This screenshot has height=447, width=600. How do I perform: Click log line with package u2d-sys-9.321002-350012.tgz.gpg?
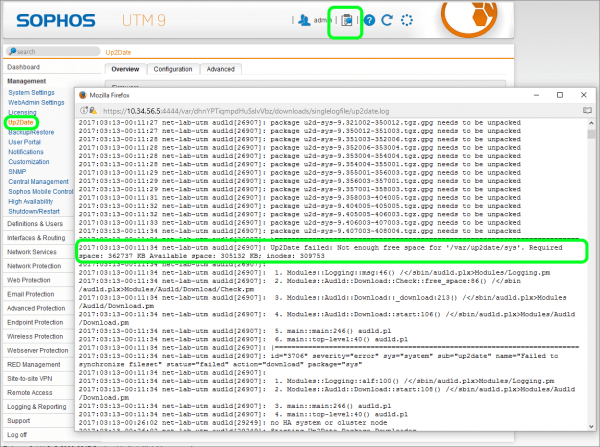(300, 123)
